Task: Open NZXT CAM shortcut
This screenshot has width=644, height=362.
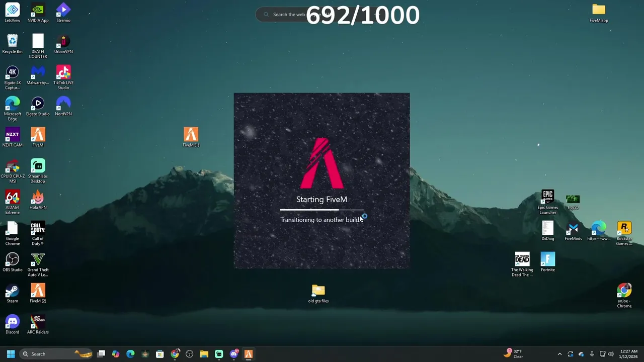Action: tap(13, 138)
